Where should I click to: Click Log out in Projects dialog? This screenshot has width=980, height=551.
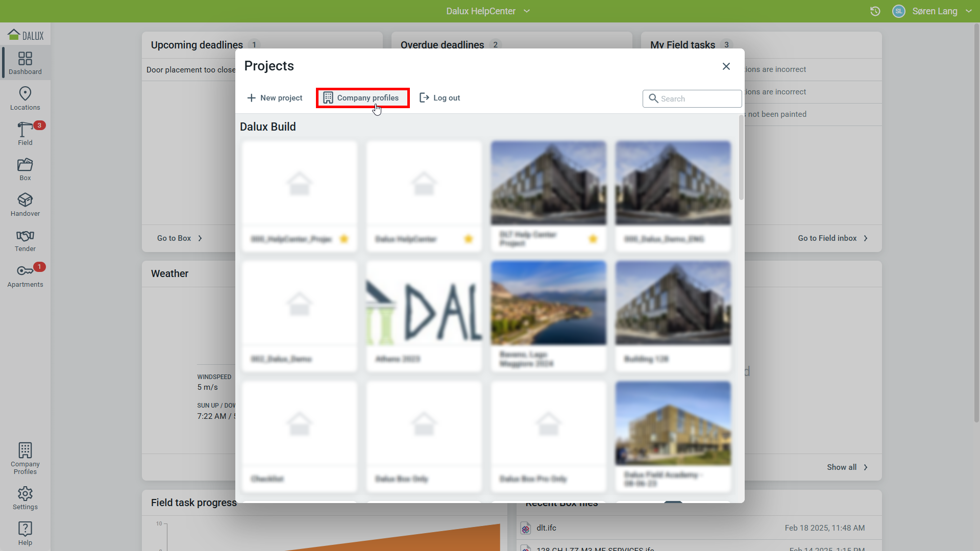tap(439, 98)
